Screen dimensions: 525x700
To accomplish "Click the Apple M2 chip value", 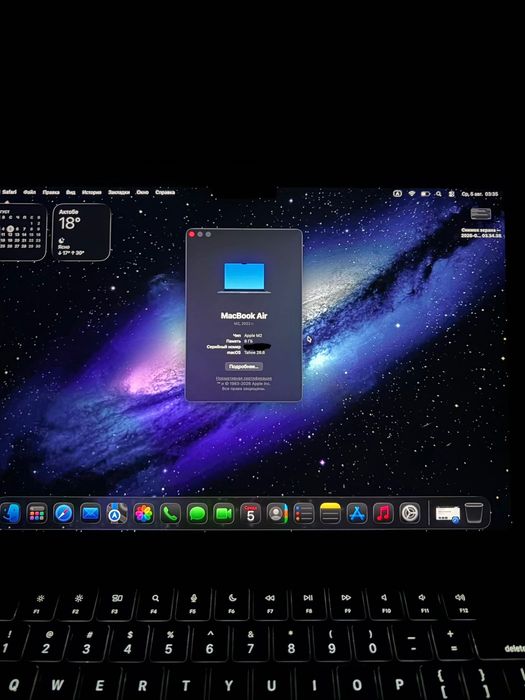I will click(x=253, y=335).
